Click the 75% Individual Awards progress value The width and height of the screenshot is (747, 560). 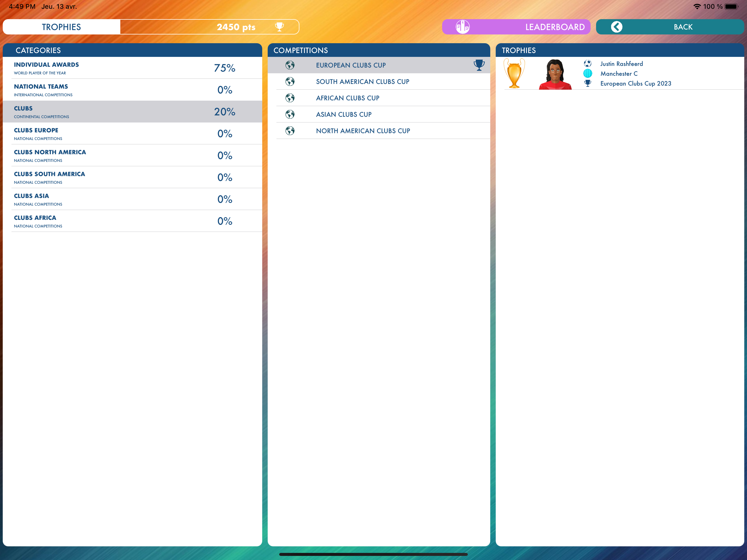pos(224,68)
